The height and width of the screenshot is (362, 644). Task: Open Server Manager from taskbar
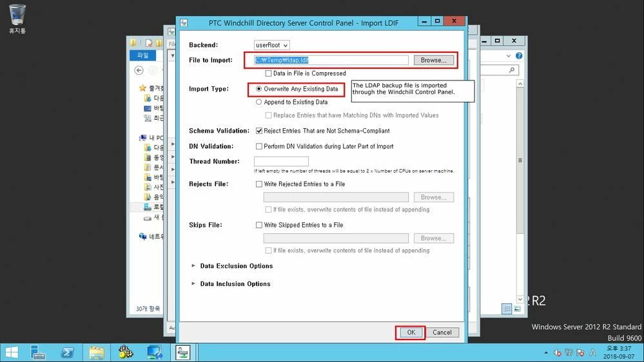coord(38,352)
